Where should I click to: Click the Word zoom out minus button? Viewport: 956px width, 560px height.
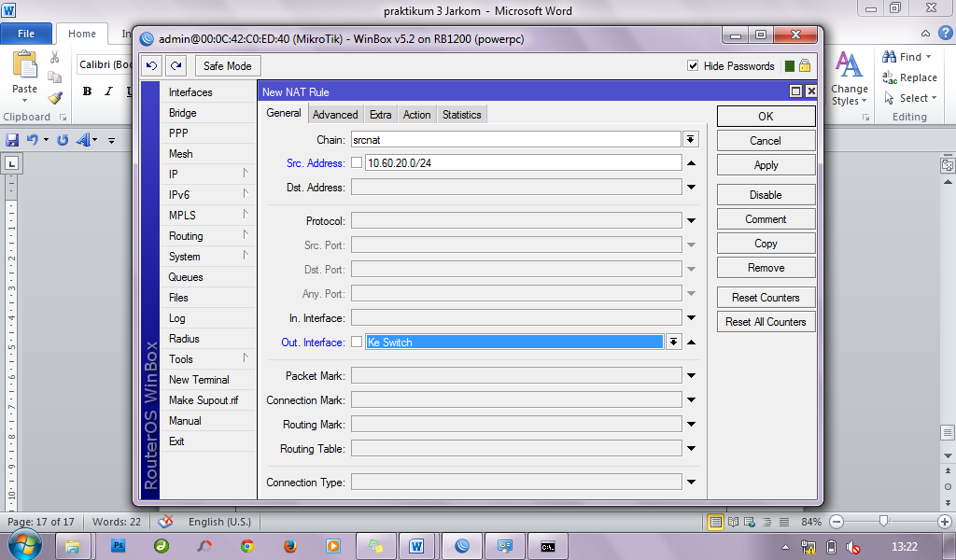pos(836,522)
